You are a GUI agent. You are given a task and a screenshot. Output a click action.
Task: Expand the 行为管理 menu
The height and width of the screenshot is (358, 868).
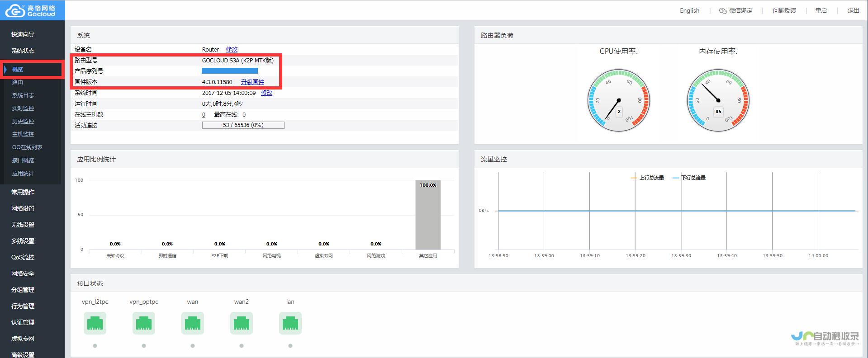23,306
